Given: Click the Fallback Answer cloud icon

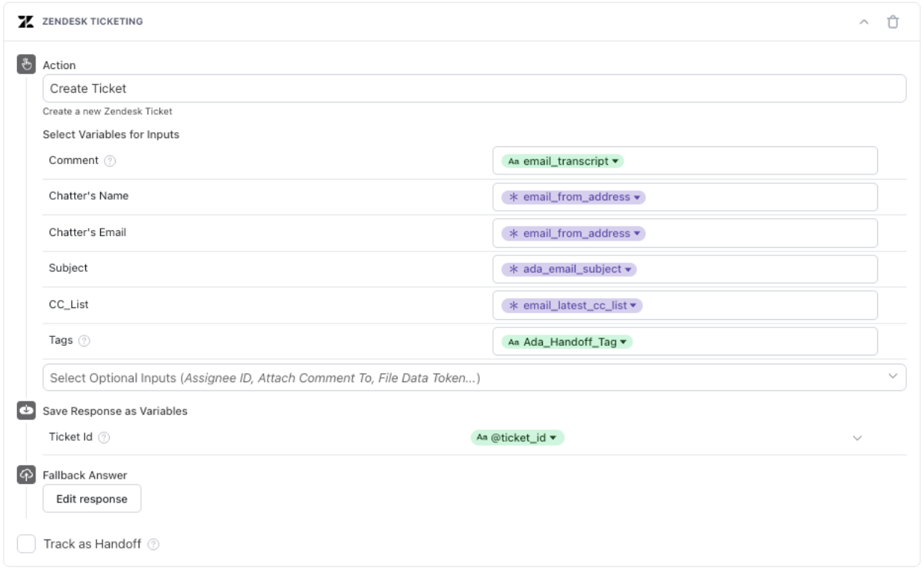Looking at the screenshot, I should [x=26, y=475].
